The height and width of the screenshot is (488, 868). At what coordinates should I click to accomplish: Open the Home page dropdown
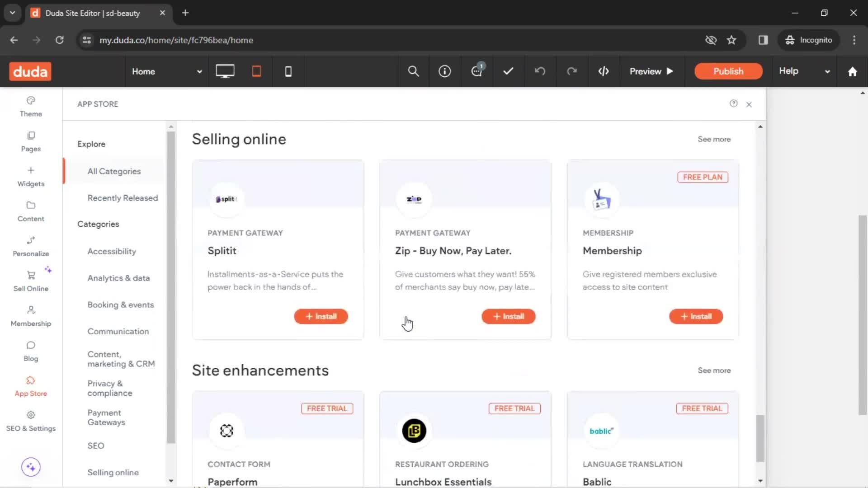(x=166, y=71)
